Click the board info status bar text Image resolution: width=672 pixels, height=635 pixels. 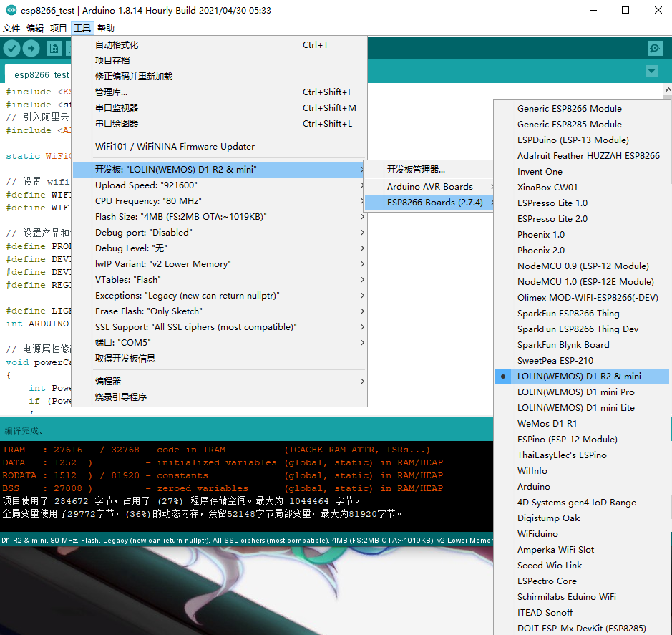click(248, 541)
